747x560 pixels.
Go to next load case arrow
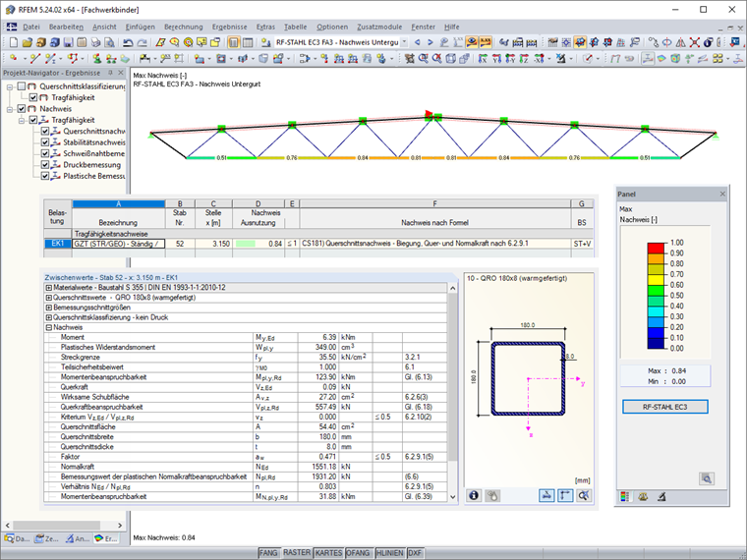pos(431,42)
